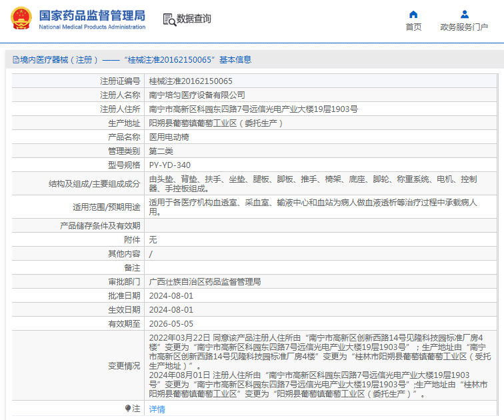Viewport: 504px width, 420px height.
Task: Click the 变更情况 label
Action: [x=124, y=366]
